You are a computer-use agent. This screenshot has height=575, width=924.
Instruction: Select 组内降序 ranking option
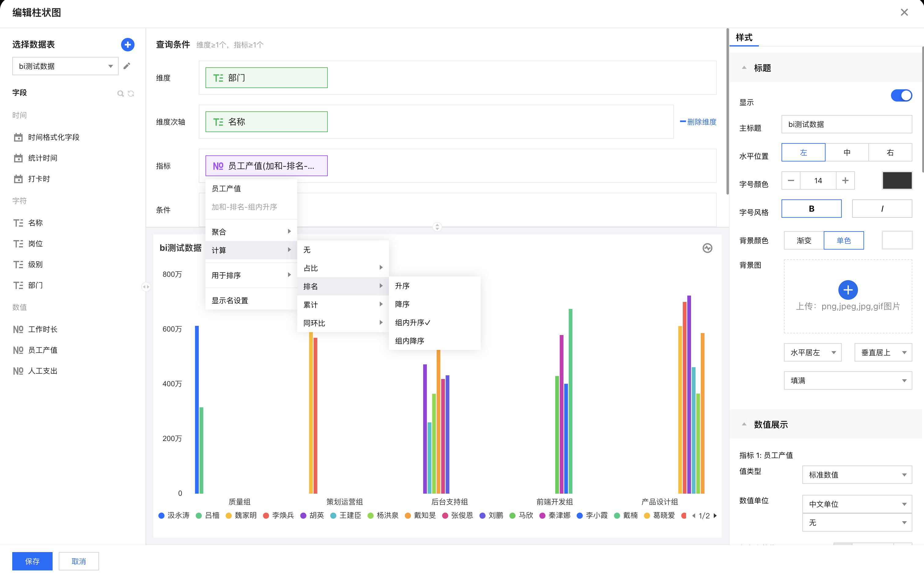pyautogui.click(x=409, y=341)
